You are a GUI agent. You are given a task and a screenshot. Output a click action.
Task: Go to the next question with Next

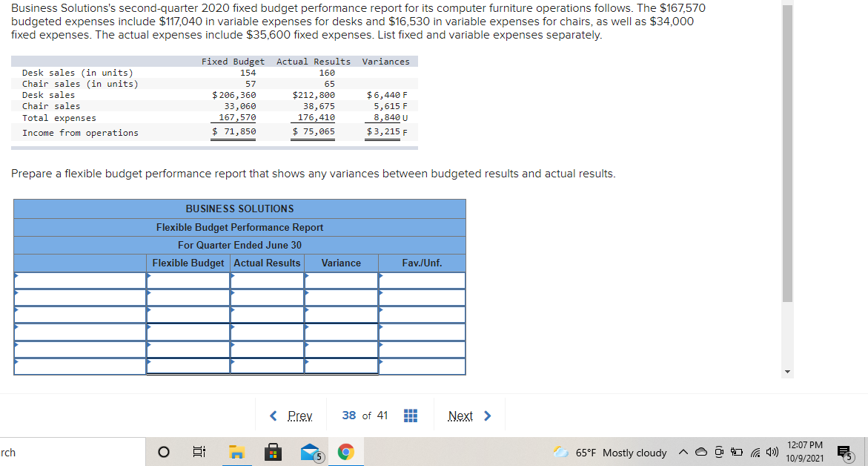coord(469,416)
